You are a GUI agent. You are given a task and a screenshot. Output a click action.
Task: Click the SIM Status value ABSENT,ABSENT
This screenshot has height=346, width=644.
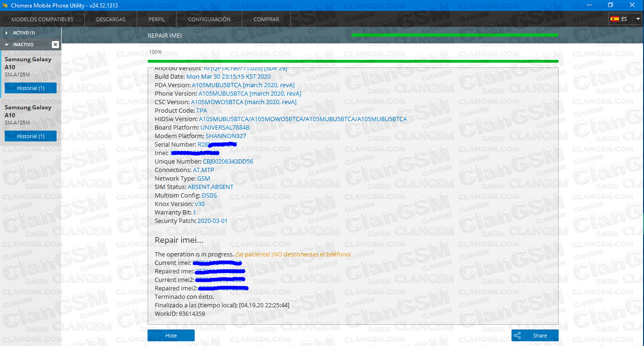pos(210,187)
